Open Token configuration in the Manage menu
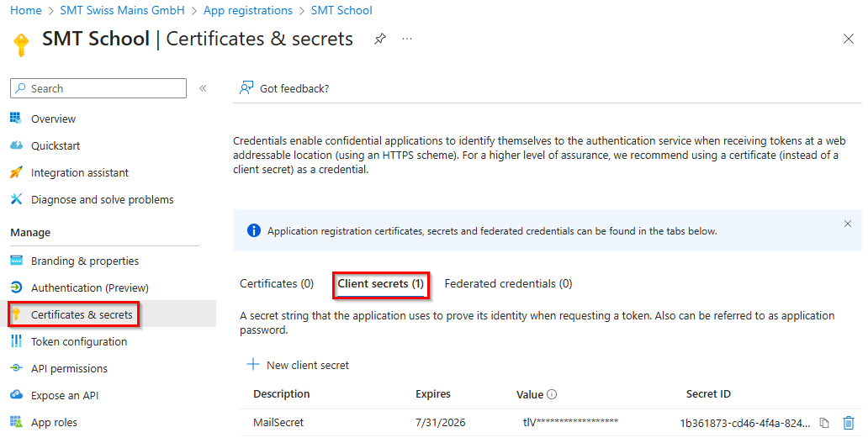The width and height of the screenshot is (868, 443). [79, 341]
